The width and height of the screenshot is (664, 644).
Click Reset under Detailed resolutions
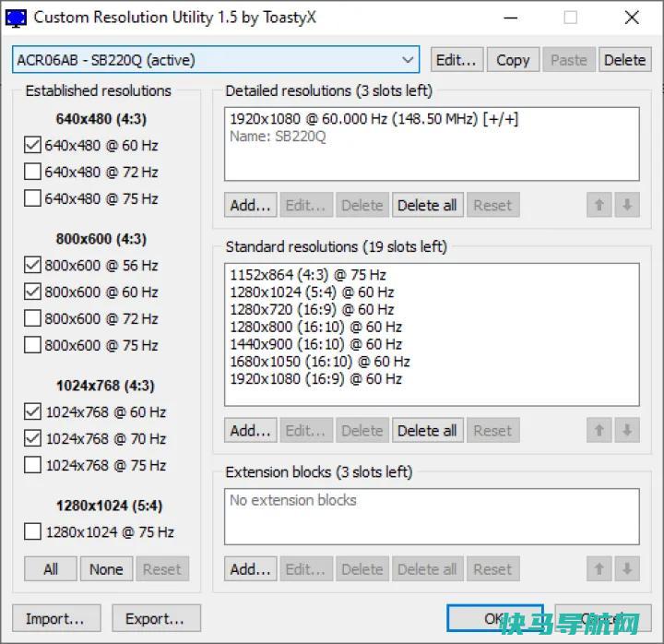[x=492, y=206]
